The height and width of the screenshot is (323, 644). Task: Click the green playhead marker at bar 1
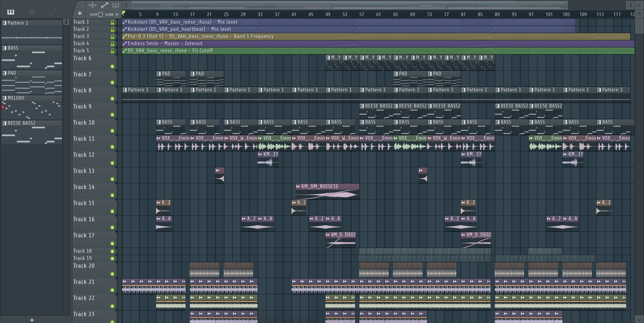[x=124, y=13]
